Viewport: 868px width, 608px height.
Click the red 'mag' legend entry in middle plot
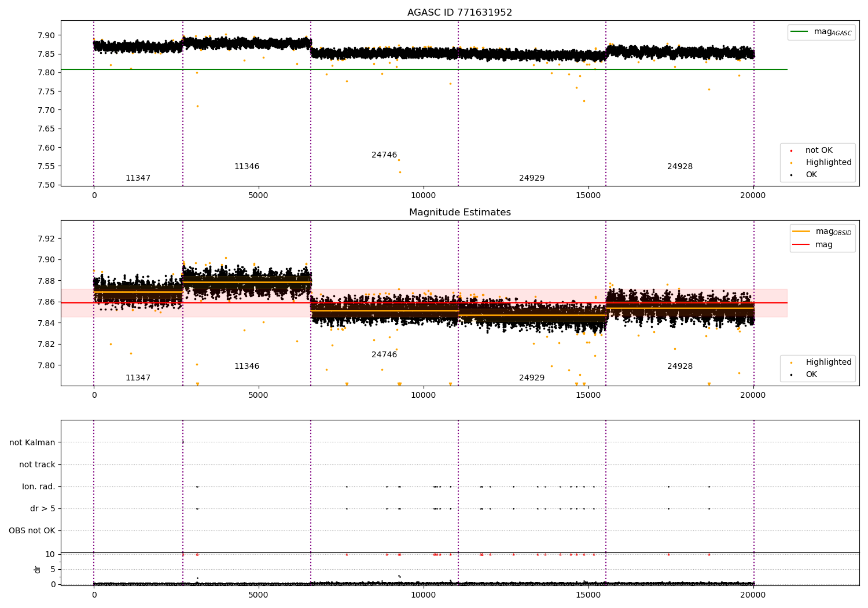tap(812, 245)
